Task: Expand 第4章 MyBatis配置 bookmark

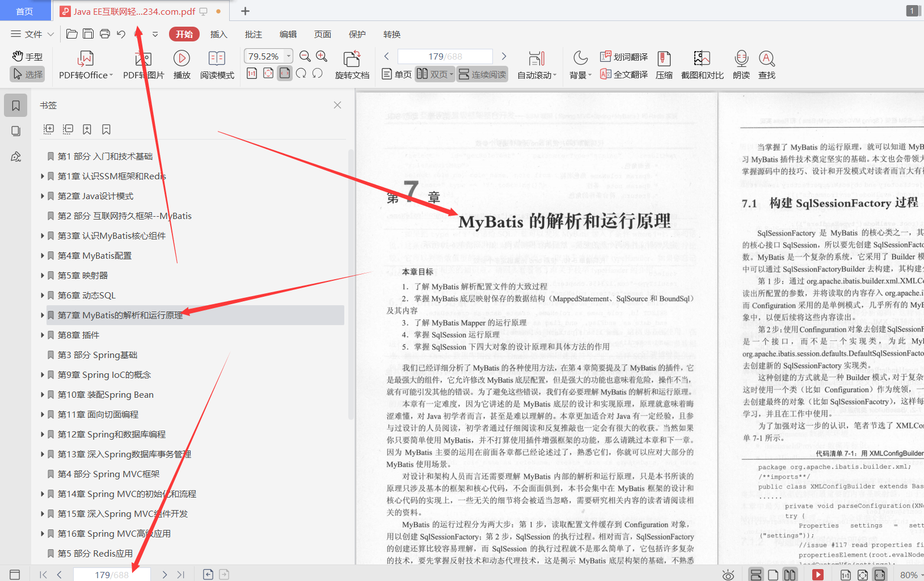Action: click(x=43, y=256)
